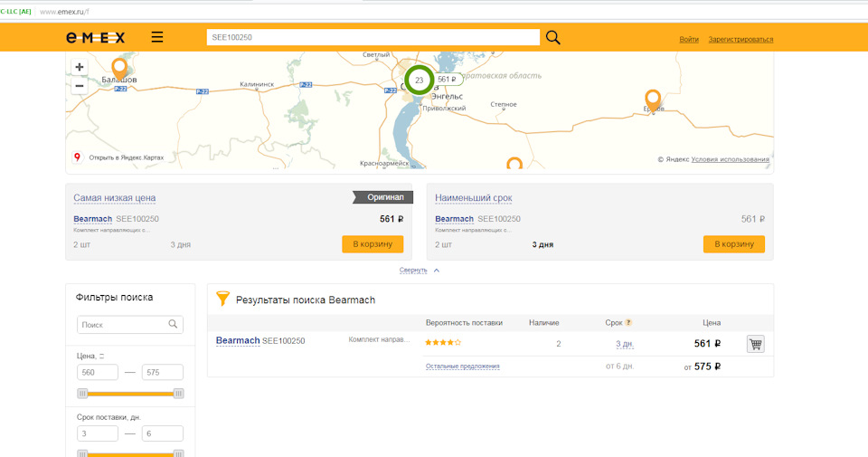
Task: Click the Наименьший срок heading
Action: coord(473,198)
